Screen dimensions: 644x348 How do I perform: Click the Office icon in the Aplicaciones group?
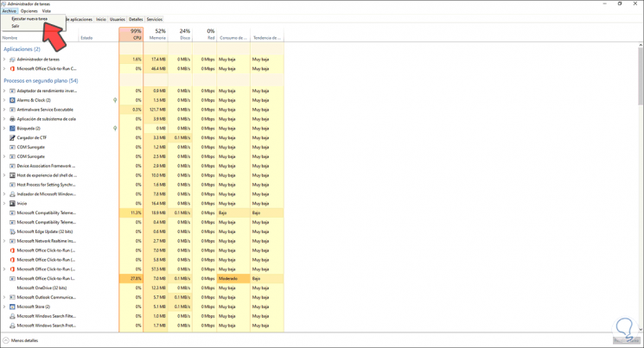[x=12, y=69]
